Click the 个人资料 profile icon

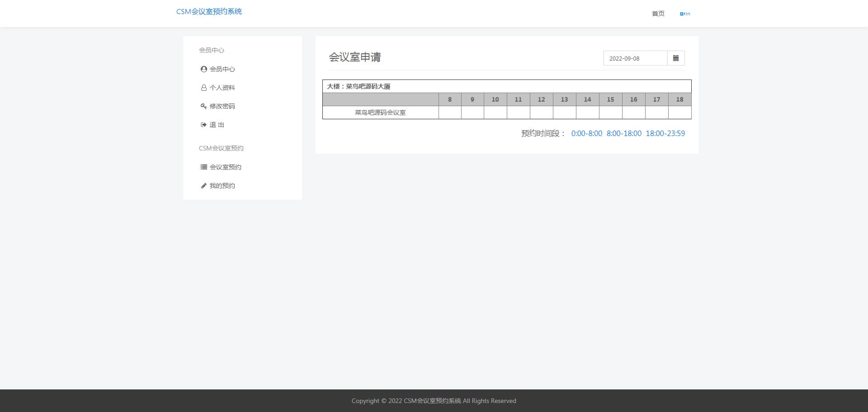pos(203,88)
